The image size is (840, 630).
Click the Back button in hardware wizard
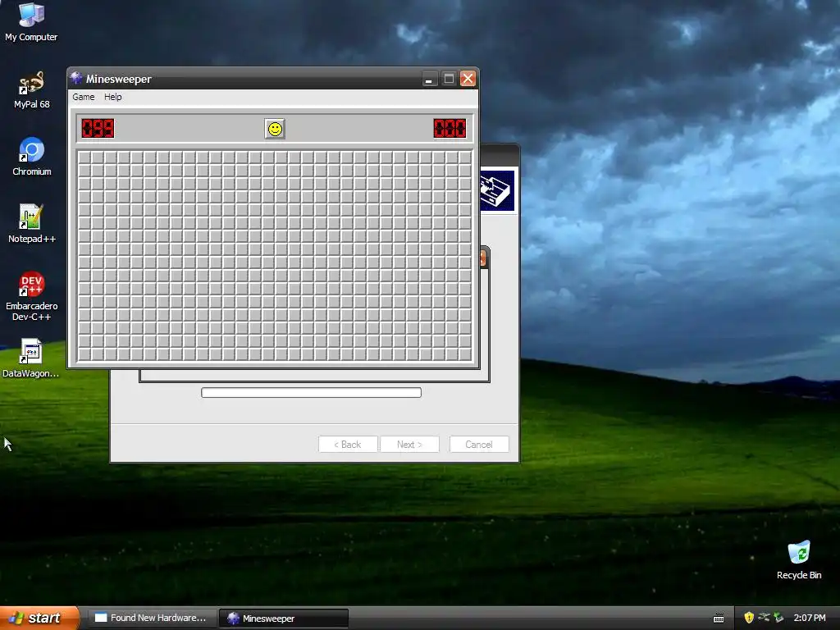tap(348, 444)
